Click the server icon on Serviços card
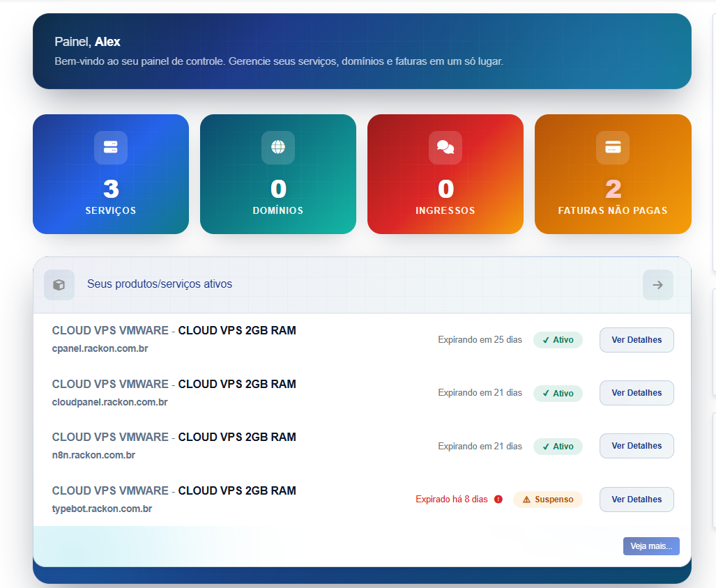The image size is (716, 588). [111, 147]
